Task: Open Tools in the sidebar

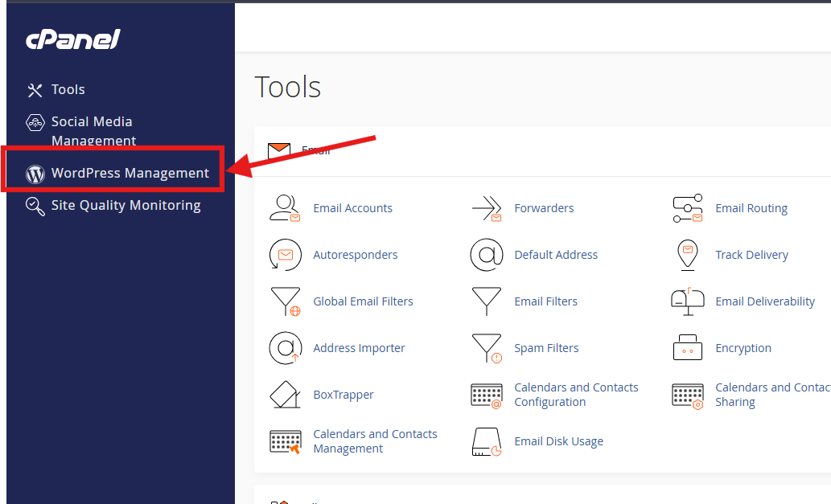Action: click(x=68, y=89)
